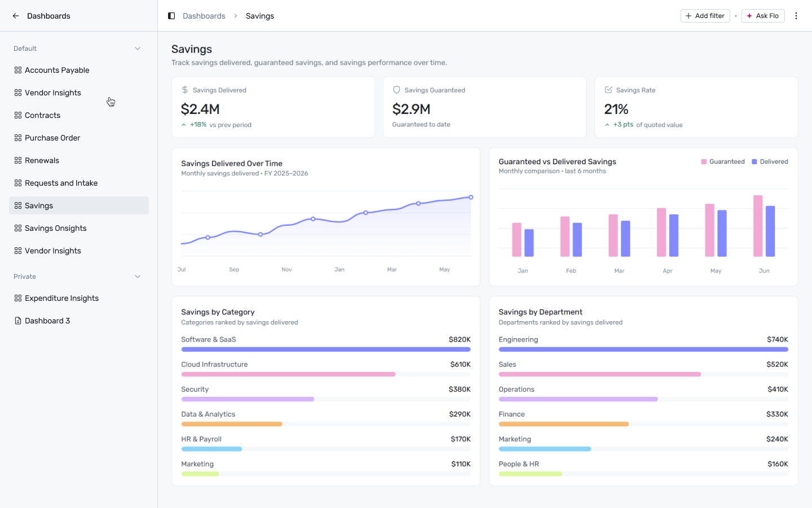
Task: Open the Savings Onsights dashboard
Action: [x=79, y=228]
